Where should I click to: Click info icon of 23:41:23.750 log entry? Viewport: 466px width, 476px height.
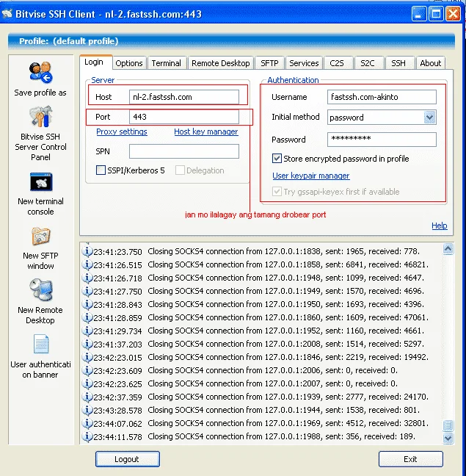87,251
